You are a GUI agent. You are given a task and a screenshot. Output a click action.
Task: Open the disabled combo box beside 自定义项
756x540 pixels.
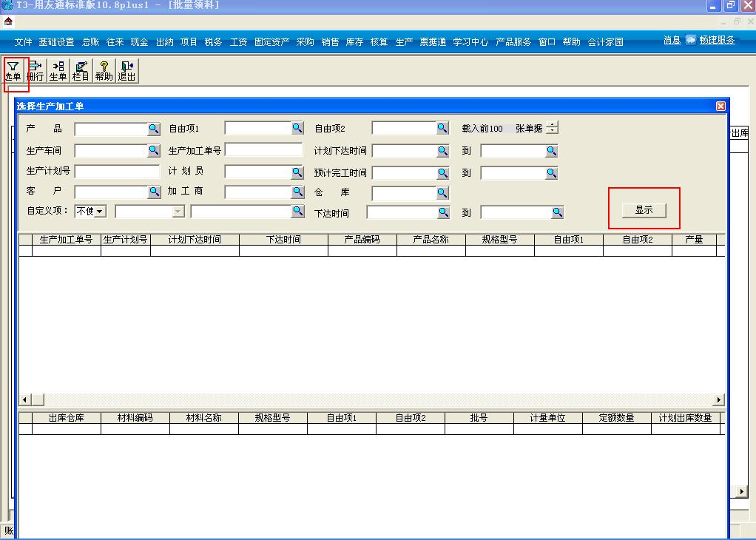[x=178, y=212]
